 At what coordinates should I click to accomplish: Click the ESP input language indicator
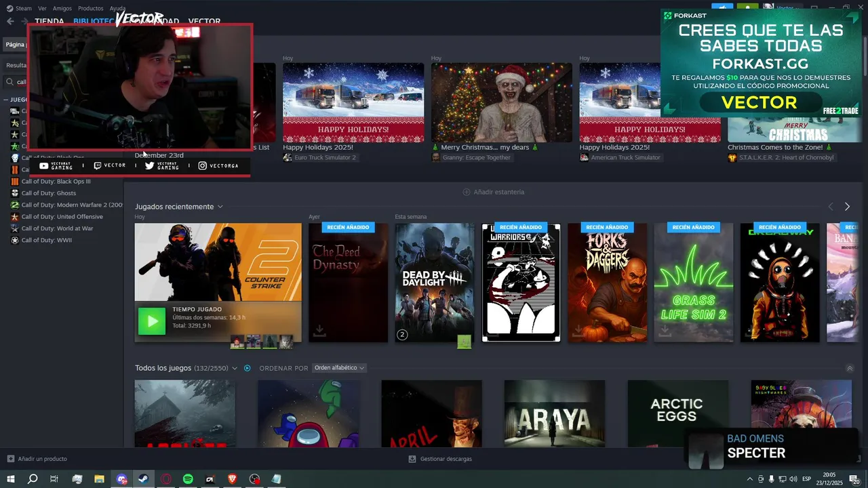click(x=806, y=479)
